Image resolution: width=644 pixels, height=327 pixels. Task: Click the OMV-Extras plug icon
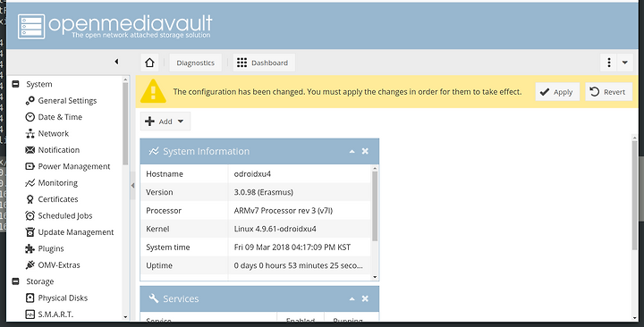[x=30, y=264]
